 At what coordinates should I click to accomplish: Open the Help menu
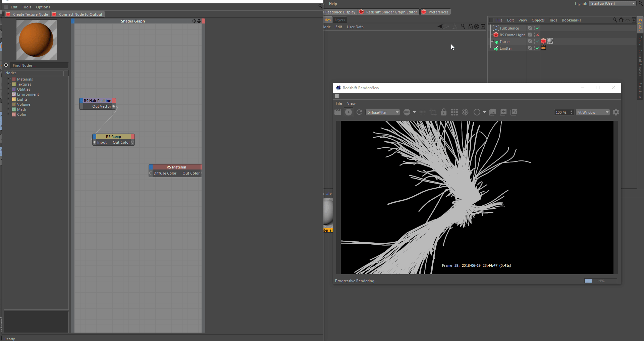[x=333, y=4]
